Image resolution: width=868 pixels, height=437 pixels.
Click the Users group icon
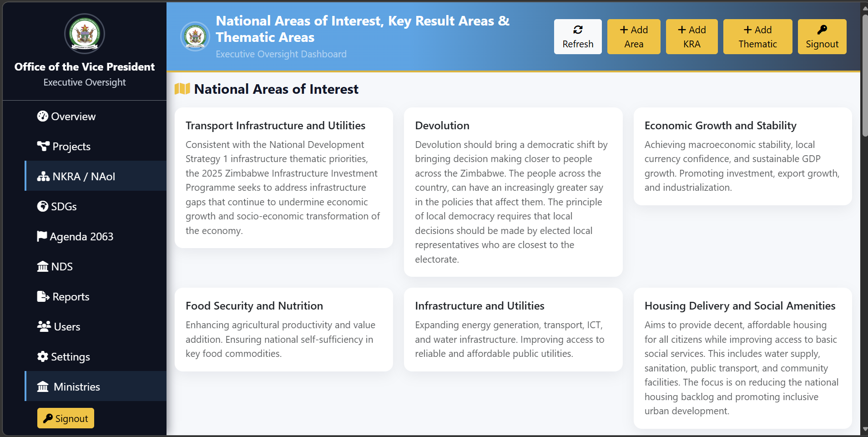pyautogui.click(x=44, y=327)
